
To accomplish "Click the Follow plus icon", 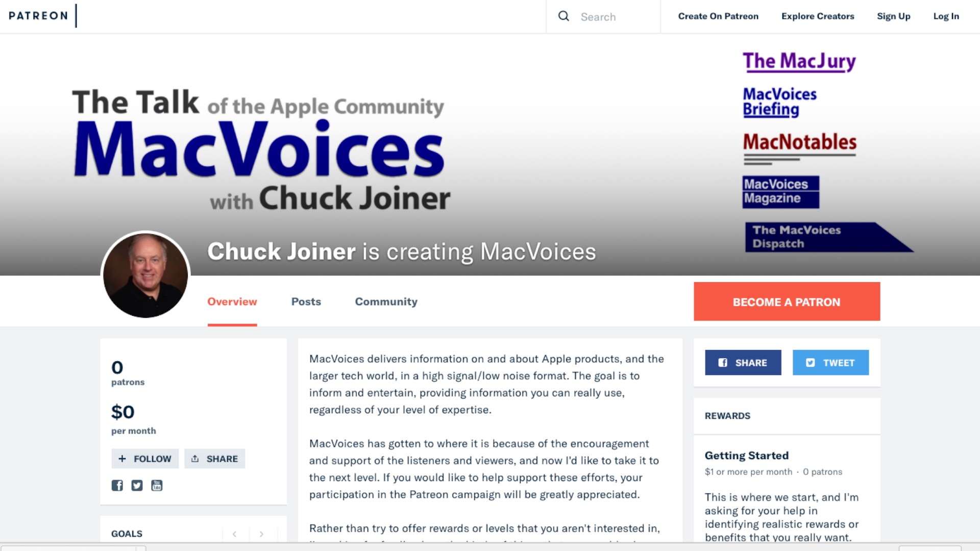I will coord(122,458).
